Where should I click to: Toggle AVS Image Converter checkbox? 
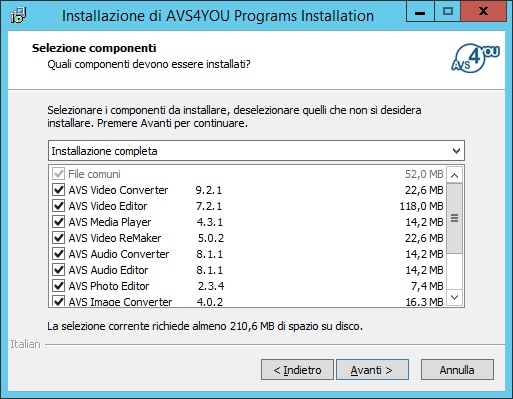click(59, 301)
